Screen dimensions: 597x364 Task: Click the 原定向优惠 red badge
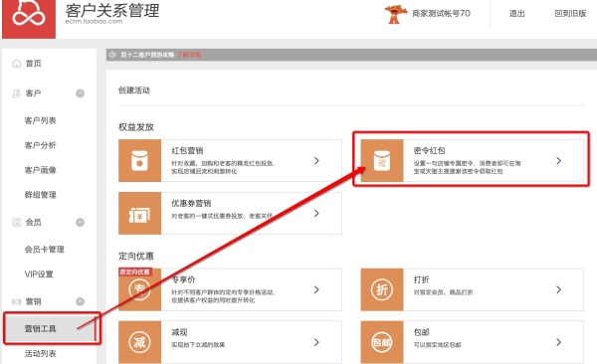[x=135, y=272]
